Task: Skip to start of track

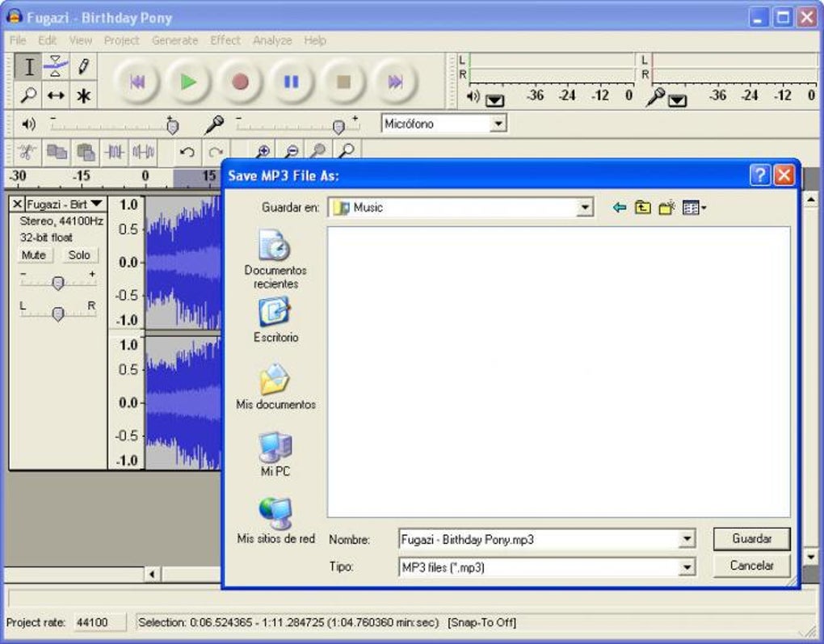Action: tap(137, 82)
